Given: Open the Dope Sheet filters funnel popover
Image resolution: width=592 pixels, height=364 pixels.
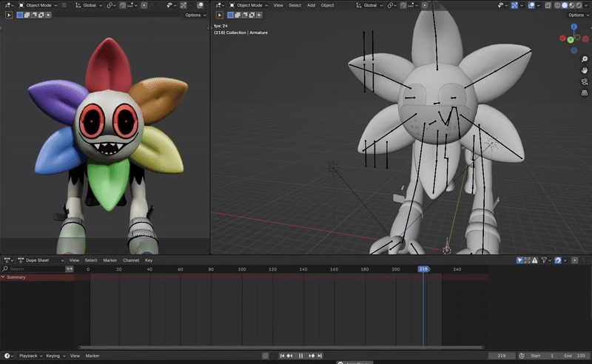Looking at the screenshot, I should click(546, 260).
